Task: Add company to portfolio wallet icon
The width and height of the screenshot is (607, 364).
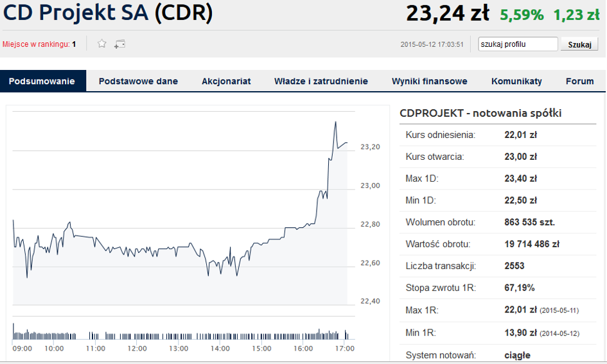Action: (x=119, y=44)
